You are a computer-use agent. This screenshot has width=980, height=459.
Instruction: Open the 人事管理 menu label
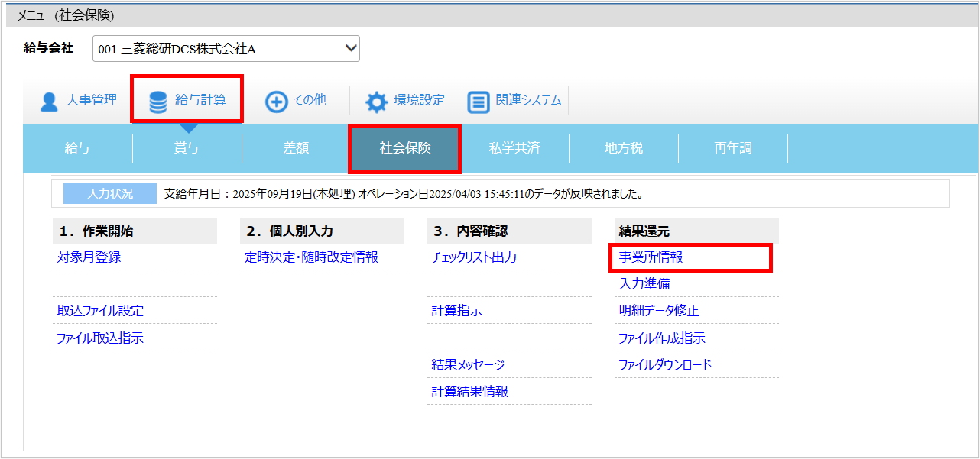point(92,100)
